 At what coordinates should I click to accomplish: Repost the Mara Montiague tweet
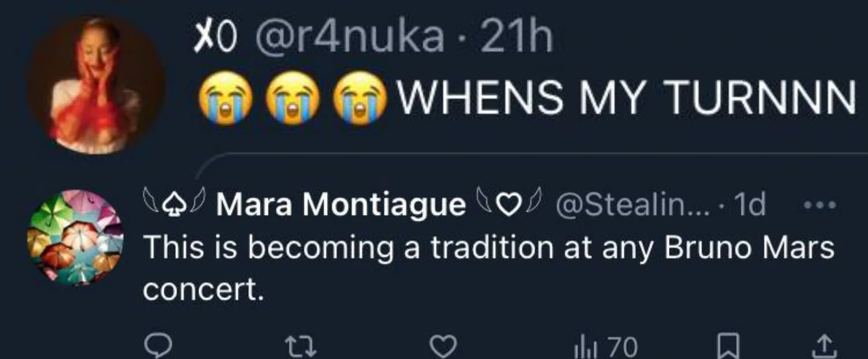point(299,346)
